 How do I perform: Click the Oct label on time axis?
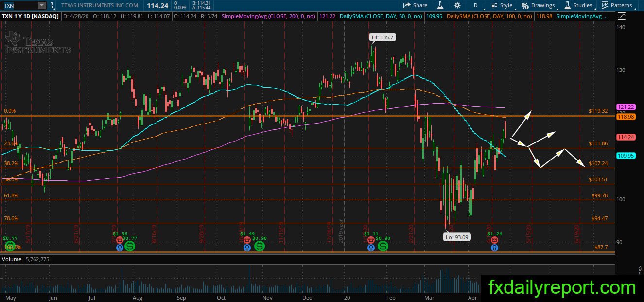coord(221,297)
